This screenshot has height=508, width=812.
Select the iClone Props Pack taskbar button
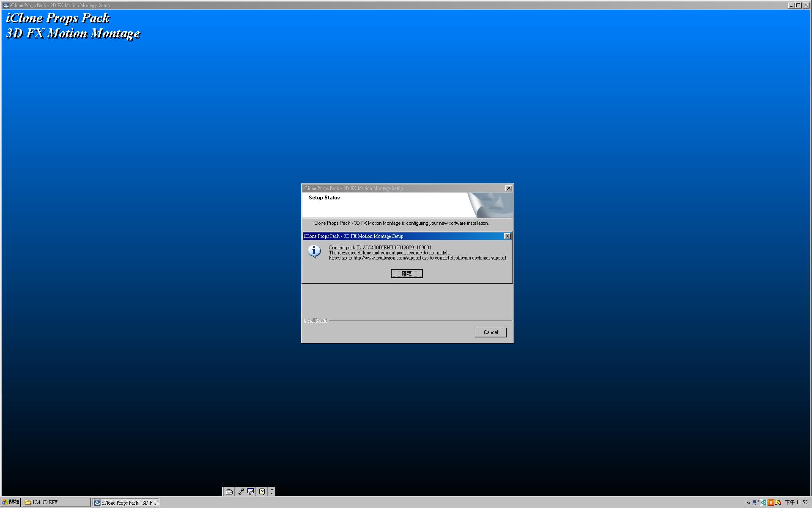click(x=126, y=502)
